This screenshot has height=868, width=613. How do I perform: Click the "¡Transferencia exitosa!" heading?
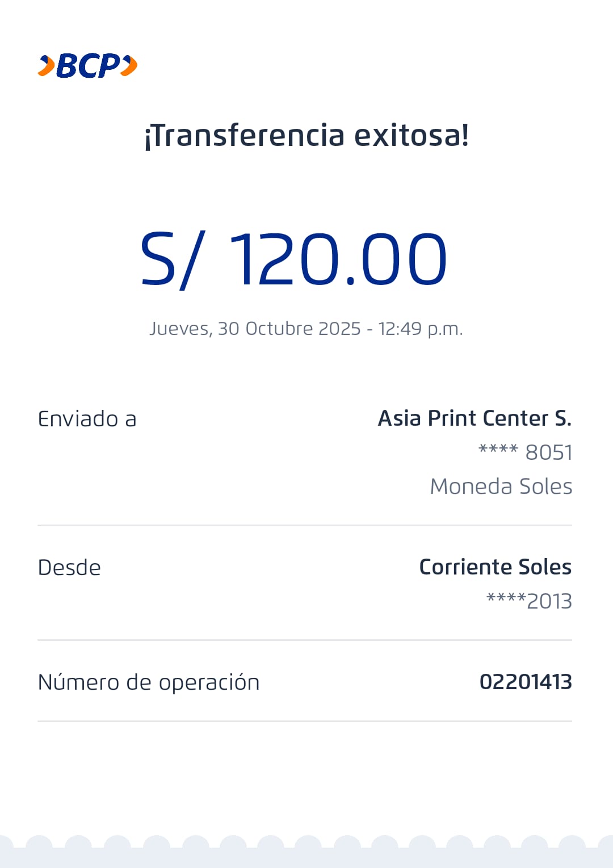306,136
